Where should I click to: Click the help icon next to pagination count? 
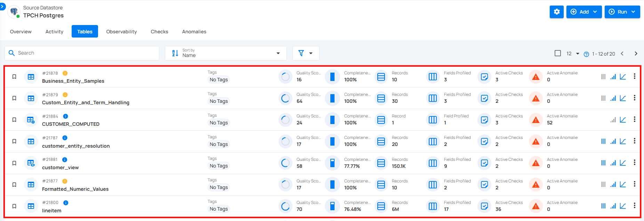pos(586,54)
